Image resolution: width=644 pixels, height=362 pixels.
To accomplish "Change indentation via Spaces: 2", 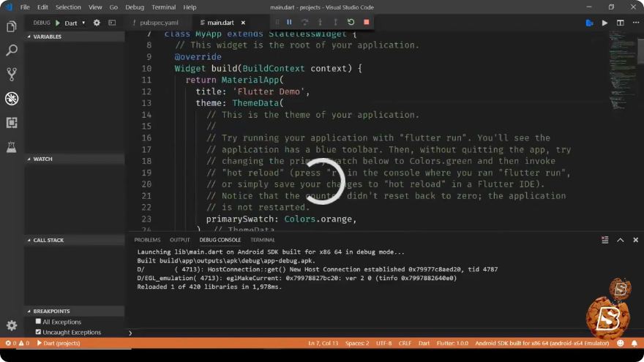I will point(357,343).
